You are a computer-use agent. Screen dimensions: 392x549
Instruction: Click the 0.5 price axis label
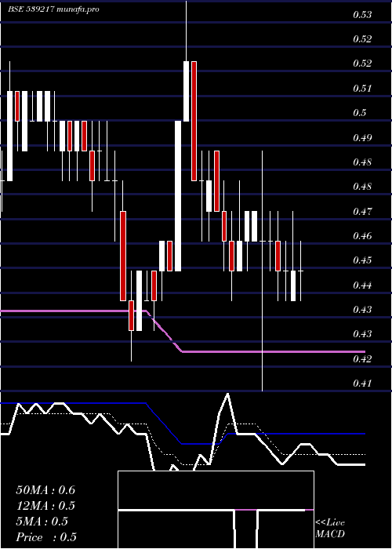360,113
